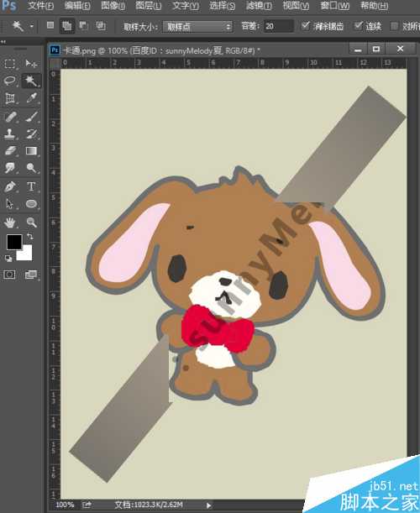This screenshot has height=513, width=420.
Task: Select the Eraser tool
Action: (x=10, y=151)
